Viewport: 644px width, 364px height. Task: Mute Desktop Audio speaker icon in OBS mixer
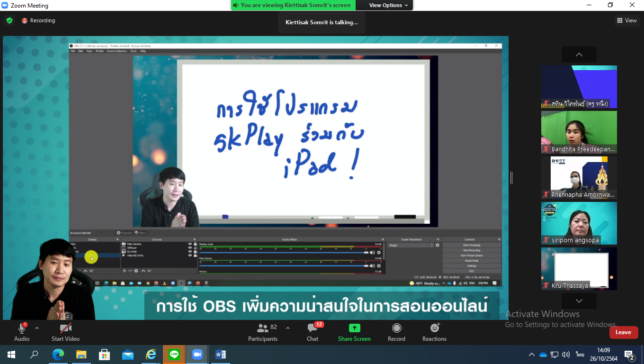pos(372,253)
